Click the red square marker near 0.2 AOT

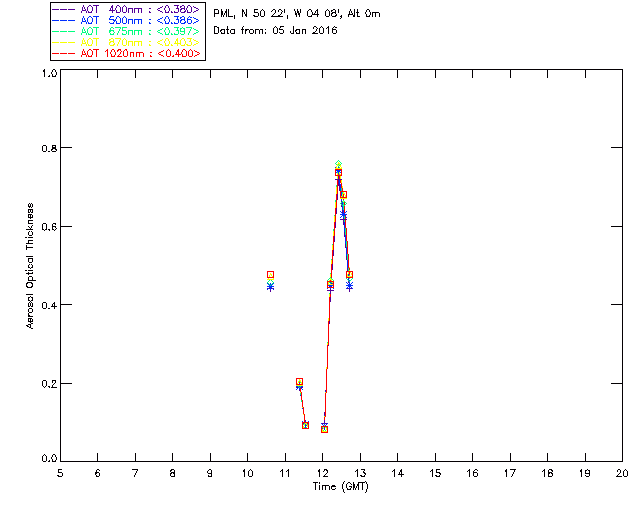click(x=299, y=382)
